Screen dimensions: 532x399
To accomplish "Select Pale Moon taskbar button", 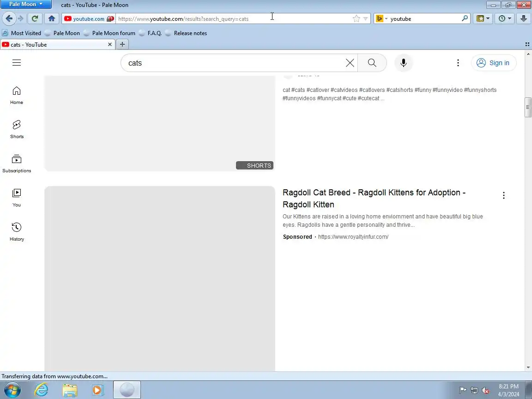I will coord(127,390).
